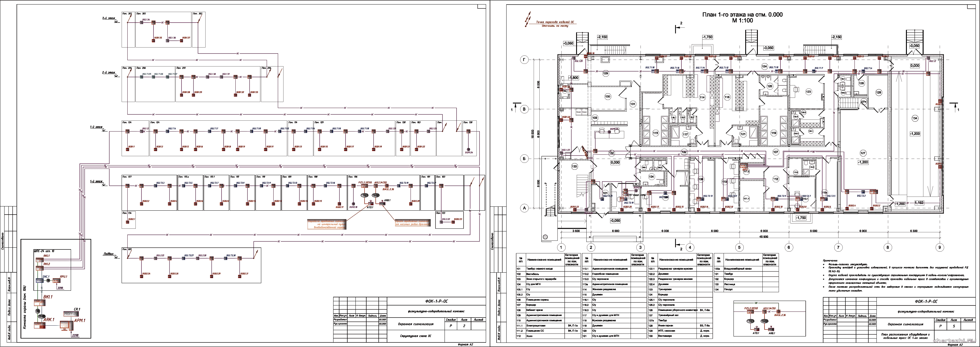Click the RKI.1 device block in cabinet

pos(40,260)
